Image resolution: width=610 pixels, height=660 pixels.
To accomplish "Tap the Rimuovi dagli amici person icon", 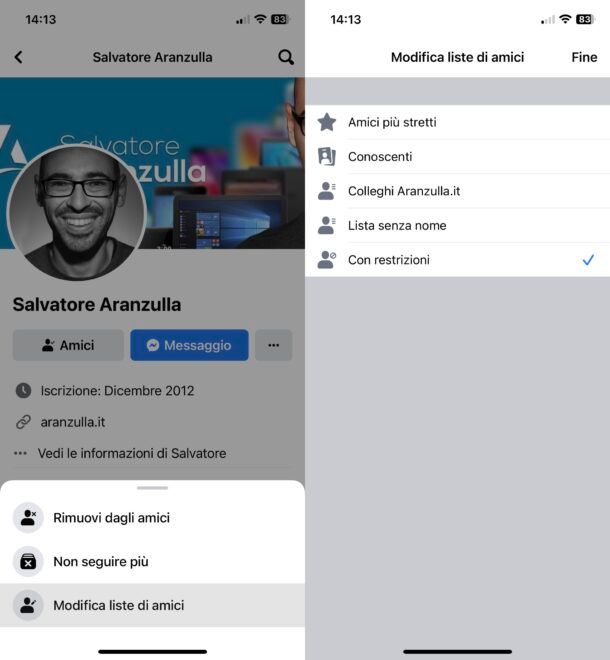I will [x=28, y=517].
